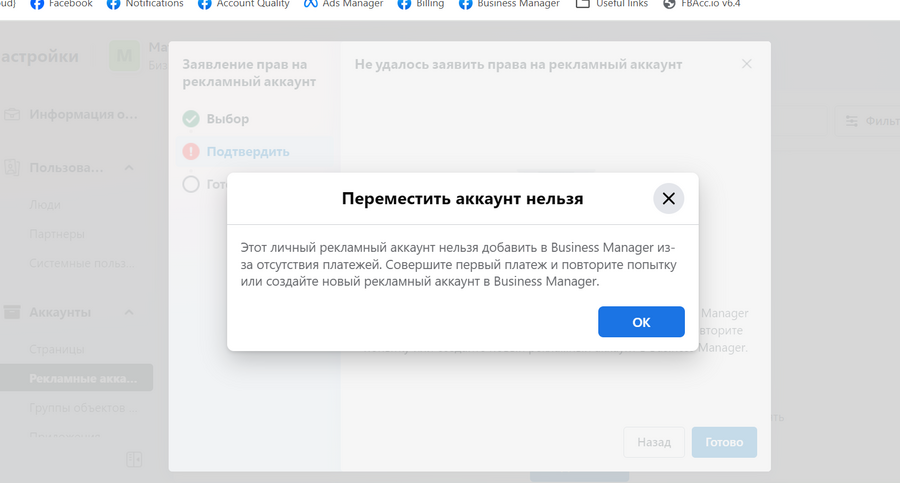
Task: Open the Account Quality bookmark
Action: tap(243, 4)
